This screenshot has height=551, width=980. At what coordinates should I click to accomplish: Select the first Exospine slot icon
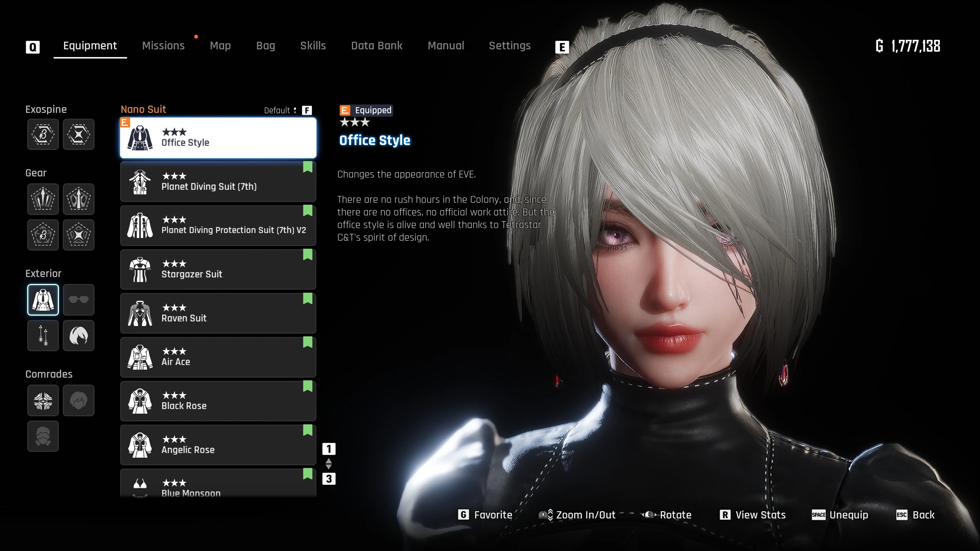click(43, 134)
